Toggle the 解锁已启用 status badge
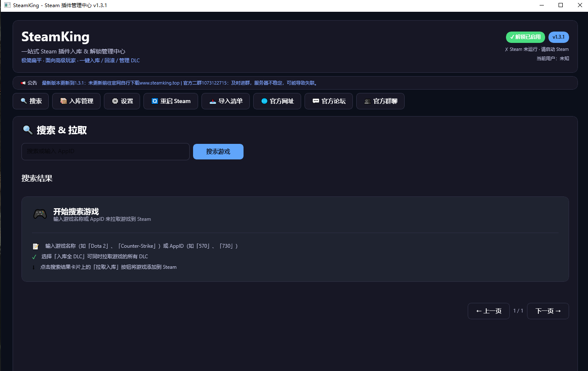The image size is (588, 371). click(x=525, y=37)
